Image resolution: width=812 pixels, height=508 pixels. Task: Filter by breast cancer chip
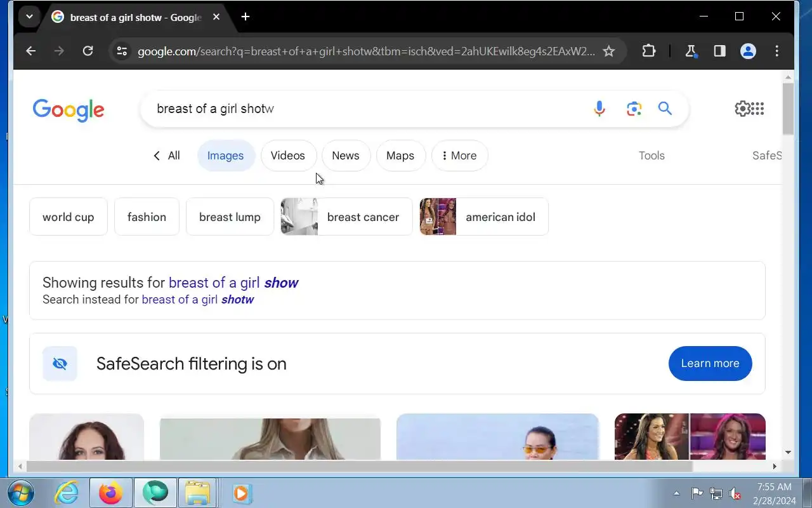(x=346, y=217)
